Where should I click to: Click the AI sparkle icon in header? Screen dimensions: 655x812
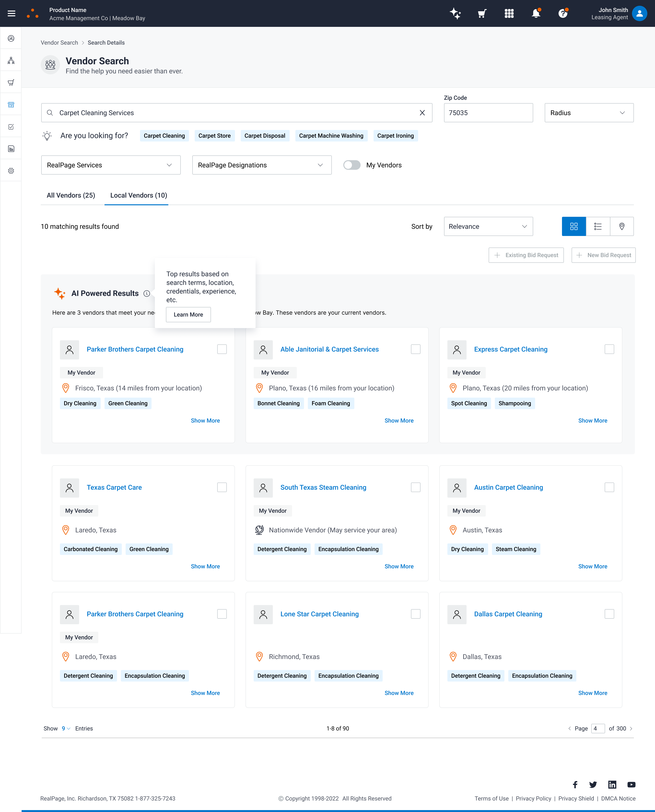click(x=455, y=14)
